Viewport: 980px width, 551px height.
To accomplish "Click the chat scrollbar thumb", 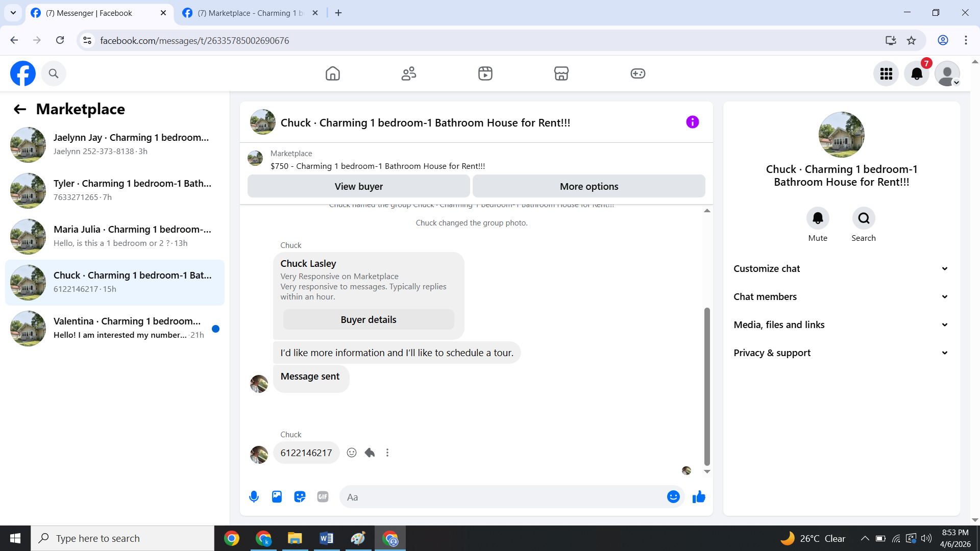I will pos(707,385).
